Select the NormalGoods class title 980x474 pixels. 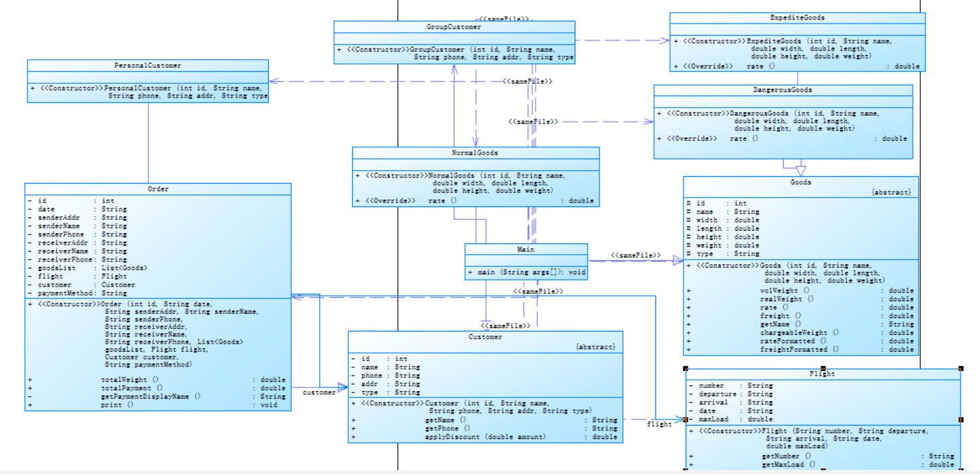pyautogui.click(x=475, y=153)
